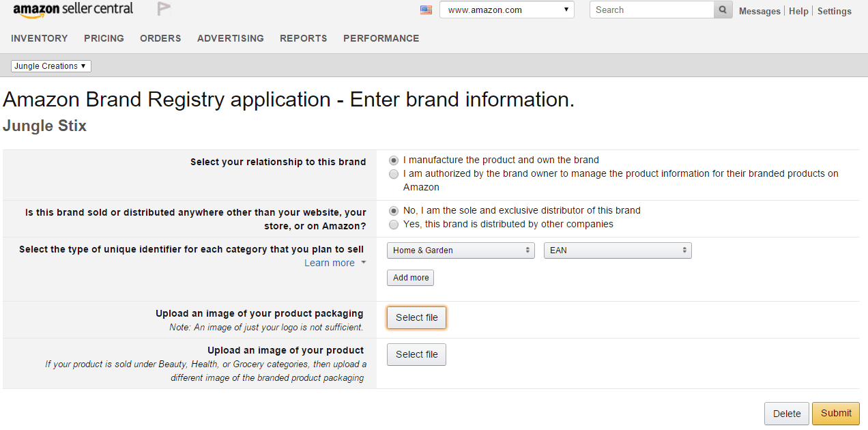Click the gray flag icon

pos(164,9)
